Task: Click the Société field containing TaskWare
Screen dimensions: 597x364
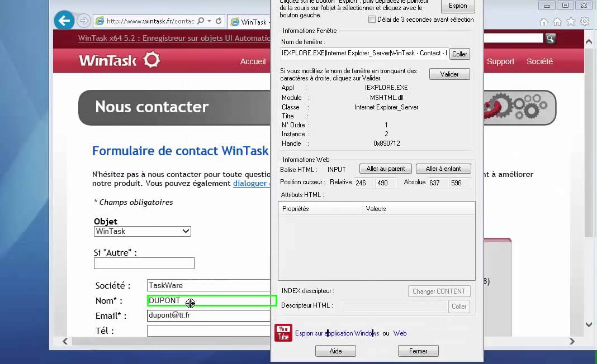Action: pos(209,285)
